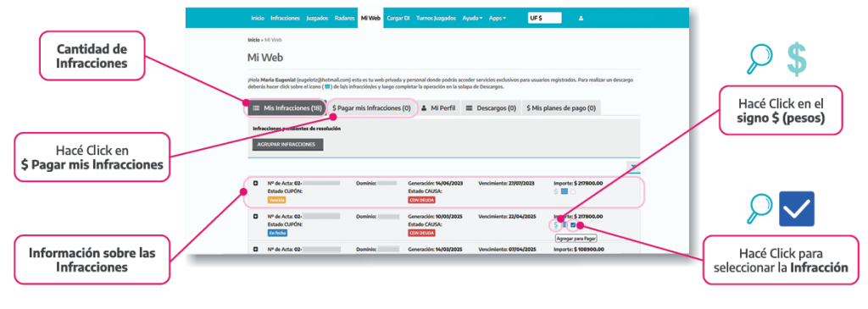Click the grey dollar icon on the 14/06/2023 infraction

(x=556, y=192)
